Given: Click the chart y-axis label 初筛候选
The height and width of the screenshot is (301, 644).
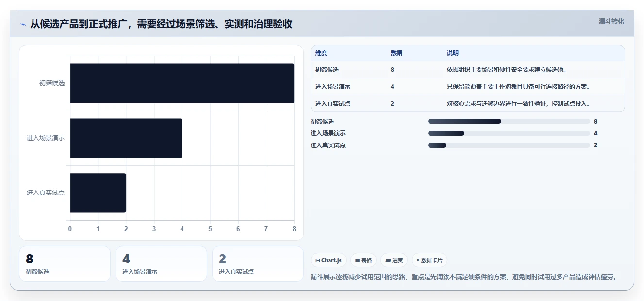Looking at the screenshot, I should (52, 83).
